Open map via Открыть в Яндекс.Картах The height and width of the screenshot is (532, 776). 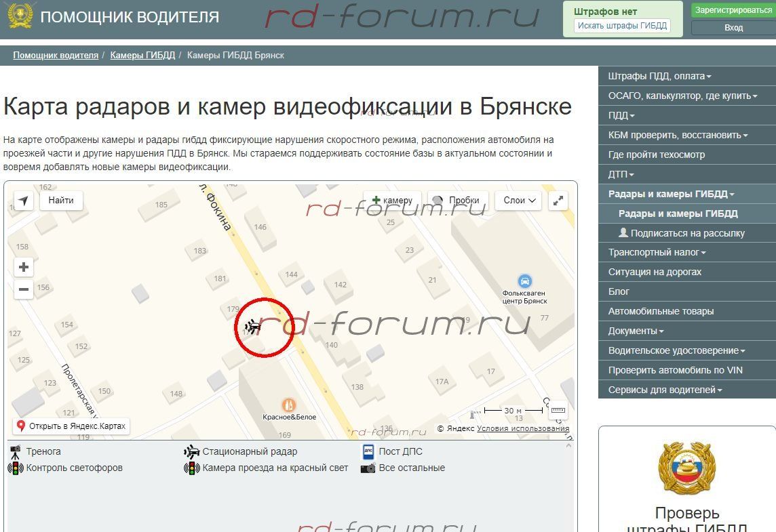click(71, 426)
